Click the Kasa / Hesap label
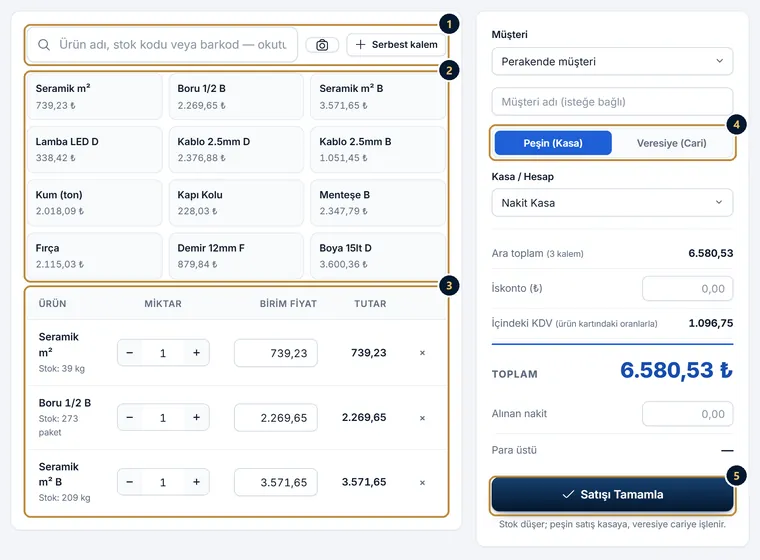 pos(522,176)
